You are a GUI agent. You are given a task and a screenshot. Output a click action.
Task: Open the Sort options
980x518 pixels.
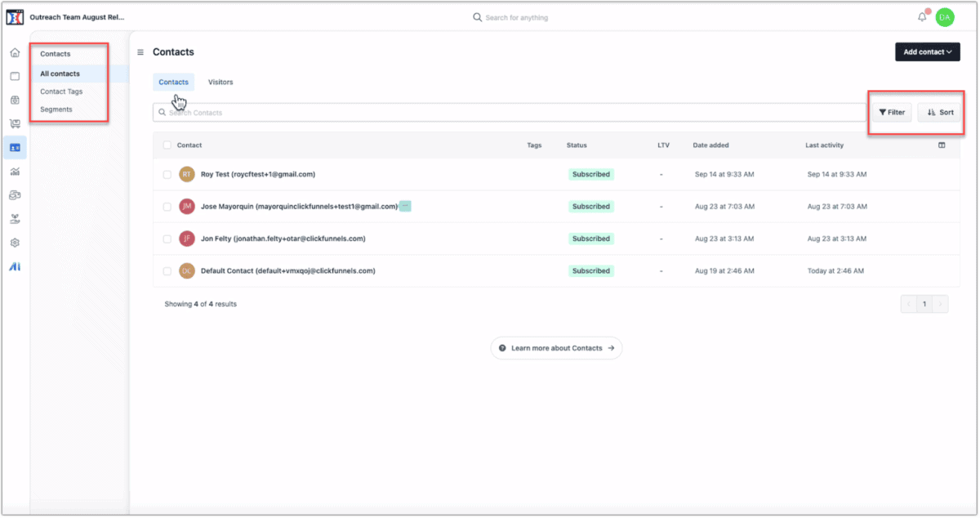[939, 113]
